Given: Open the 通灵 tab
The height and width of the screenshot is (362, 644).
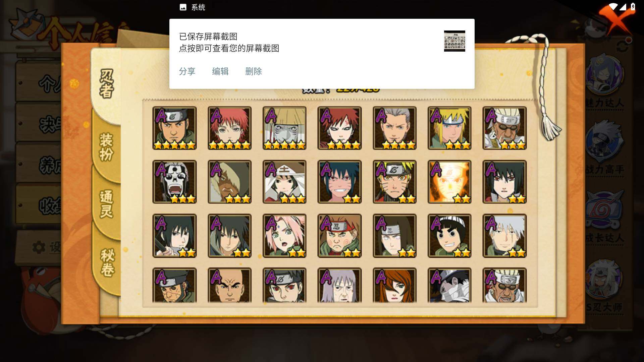Looking at the screenshot, I should coord(106,204).
